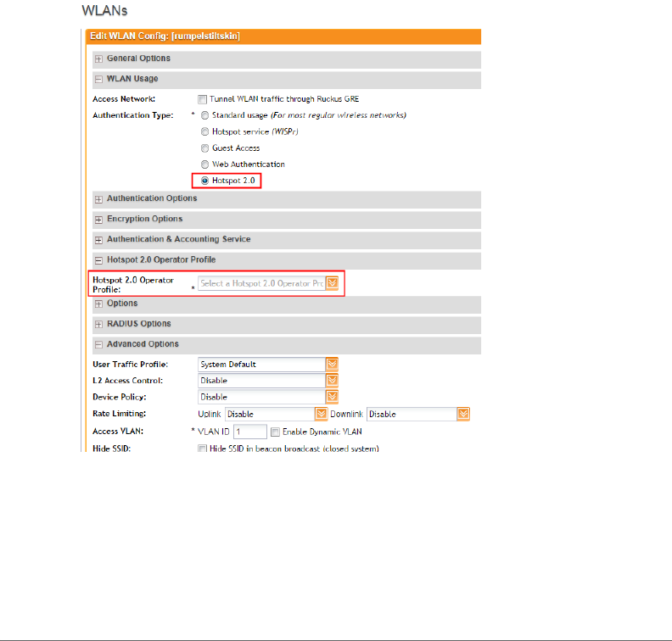This screenshot has height=641, width=672.
Task: Expand the Authentication Options section
Action: click(x=98, y=199)
